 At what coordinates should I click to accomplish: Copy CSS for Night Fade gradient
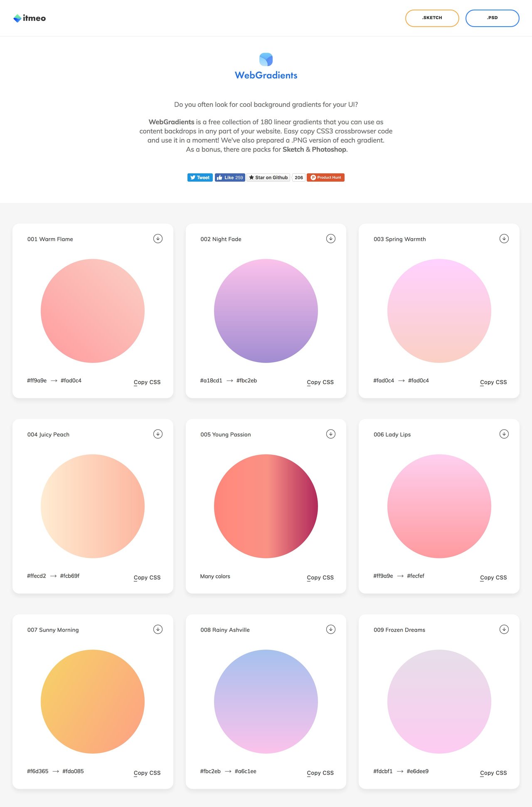[x=320, y=382]
